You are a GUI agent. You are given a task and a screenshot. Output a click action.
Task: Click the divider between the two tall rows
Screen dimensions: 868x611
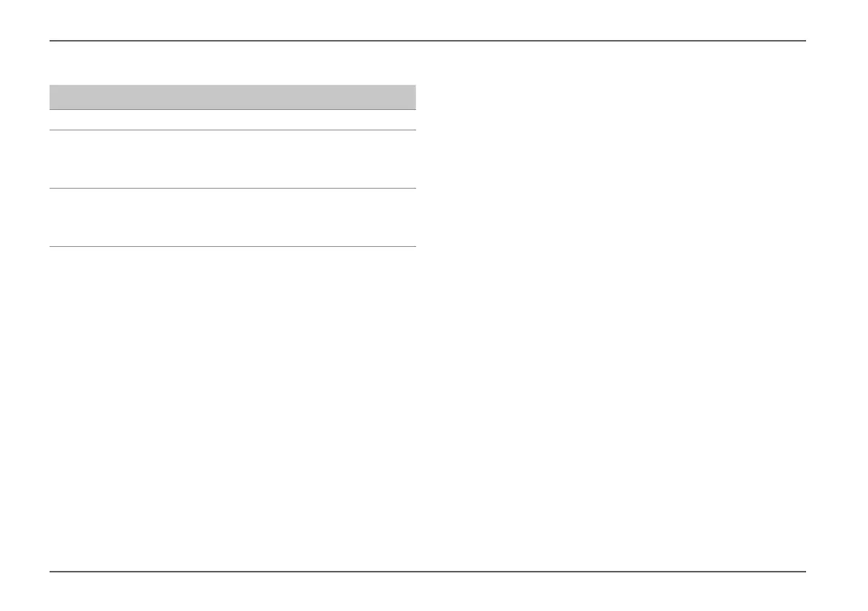coord(232,188)
